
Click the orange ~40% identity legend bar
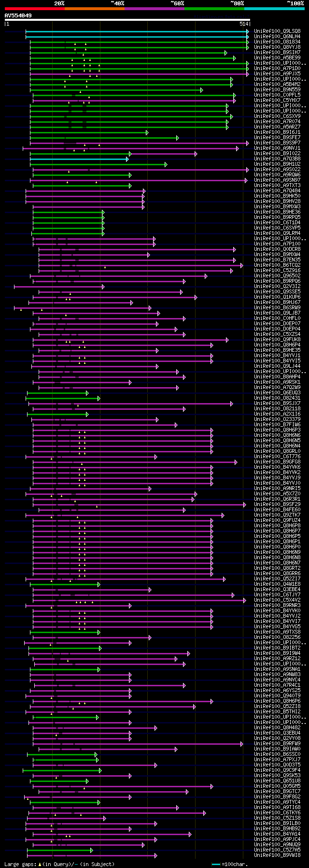[x=94, y=9]
